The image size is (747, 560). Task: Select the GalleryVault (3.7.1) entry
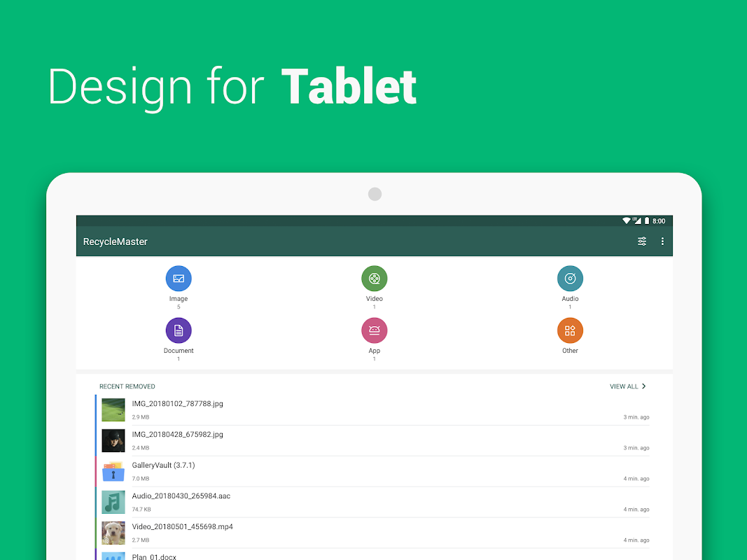163,465
